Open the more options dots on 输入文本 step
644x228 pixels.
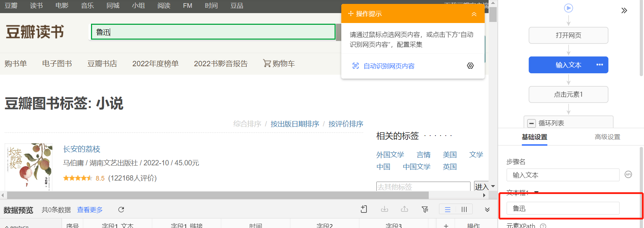tap(599, 65)
